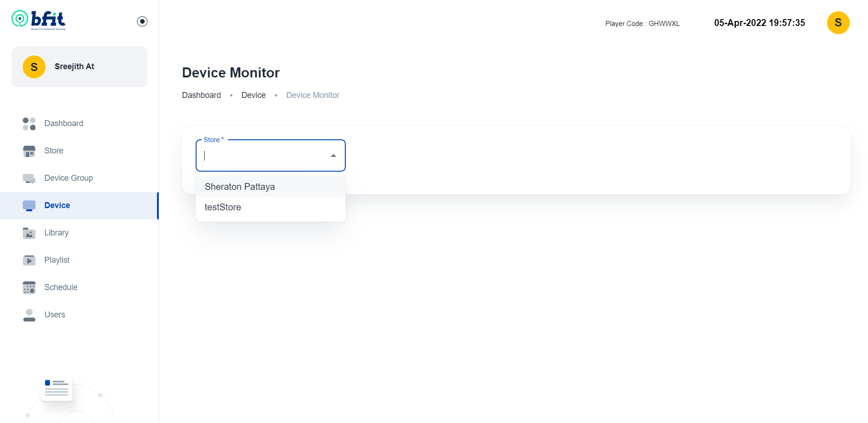Follow the Device breadcrumb link
This screenshot has height=423, width=868.
click(253, 95)
